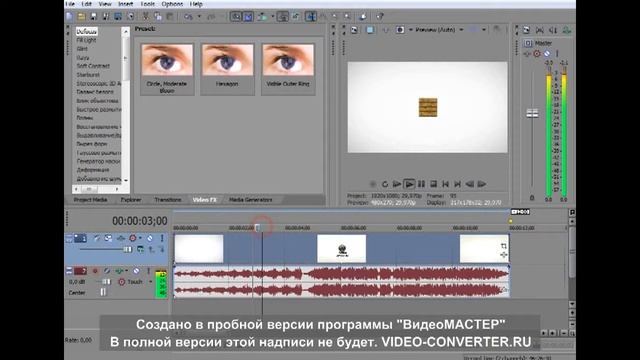Click Play in the preview transport
640x360 pixels.
(x=409, y=184)
